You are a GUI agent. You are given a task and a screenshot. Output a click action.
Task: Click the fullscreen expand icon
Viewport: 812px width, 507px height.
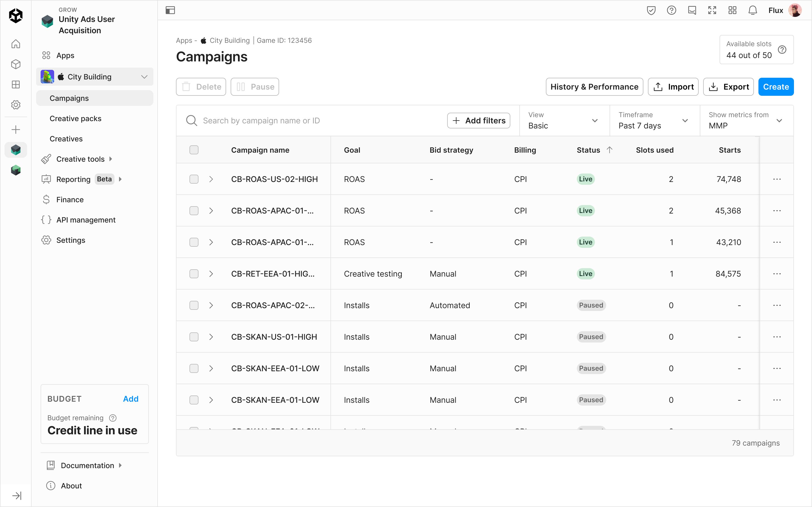(x=712, y=10)
